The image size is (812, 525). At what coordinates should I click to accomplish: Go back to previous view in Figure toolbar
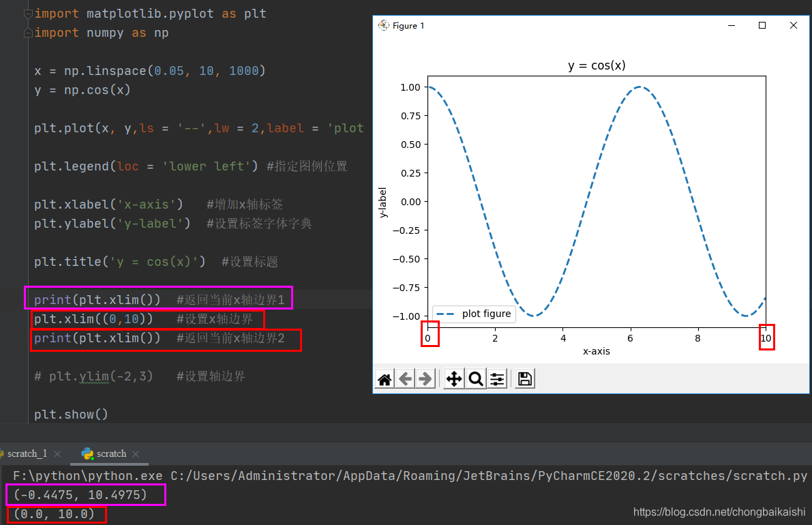[406, 379]
